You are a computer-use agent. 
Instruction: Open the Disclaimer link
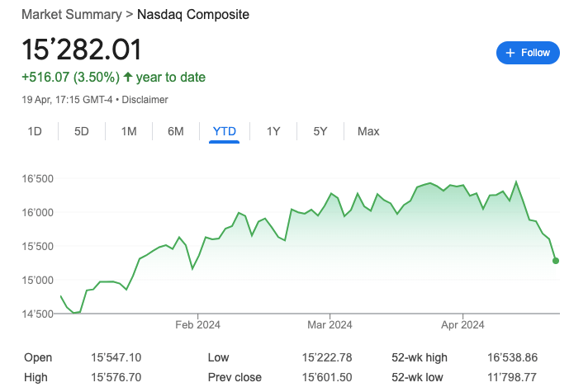(x=145, y=100)
